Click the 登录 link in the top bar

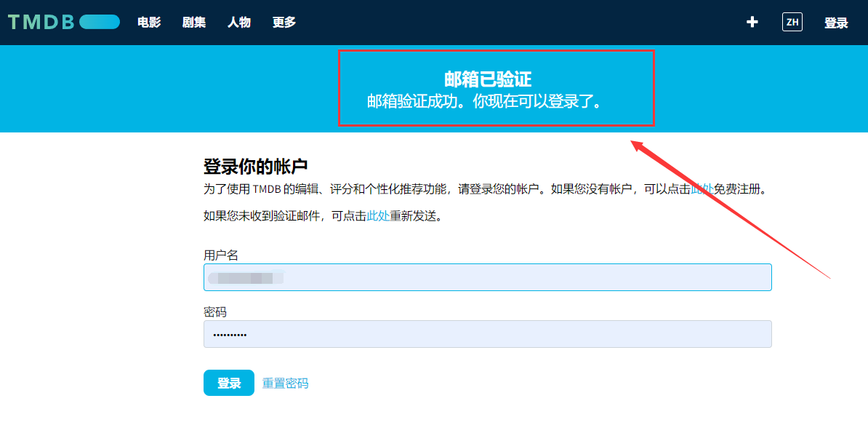point(836,23)
